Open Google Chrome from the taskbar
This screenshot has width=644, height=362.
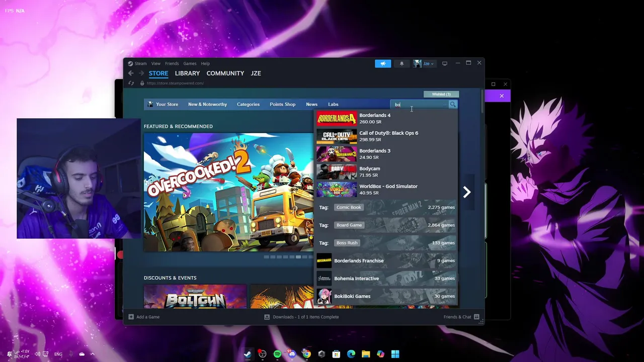click(306, 354)
